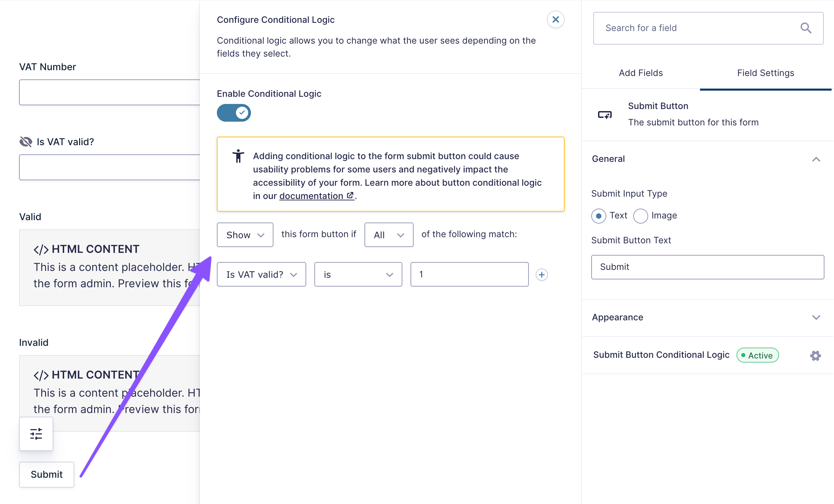Click the Submit button in form preview

pos(47,474)
